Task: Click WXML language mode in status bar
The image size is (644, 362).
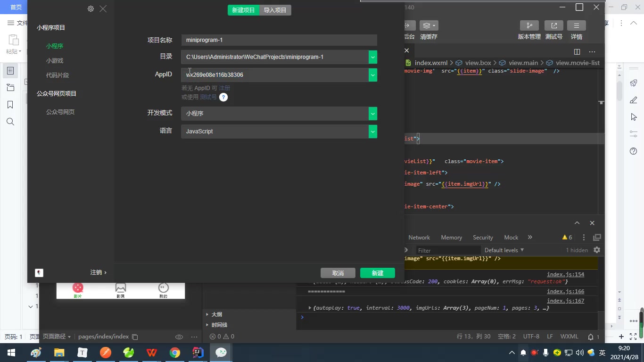Action: coord(569,337)
